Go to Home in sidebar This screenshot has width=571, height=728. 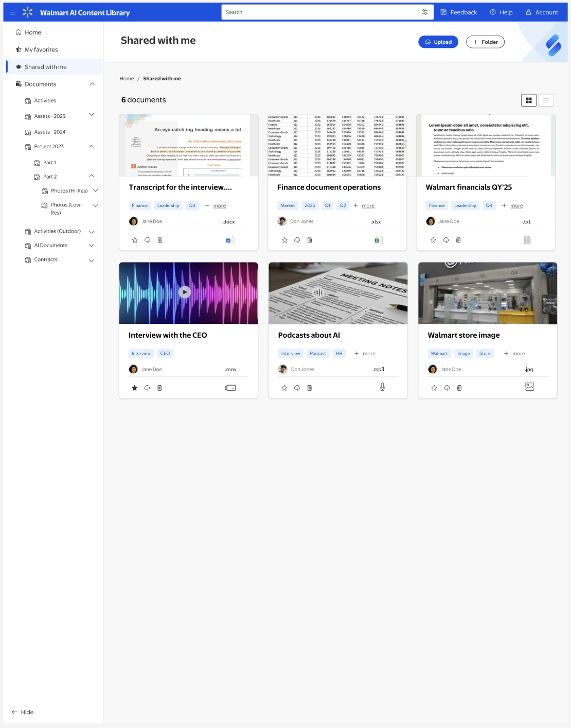pos(32,32)
